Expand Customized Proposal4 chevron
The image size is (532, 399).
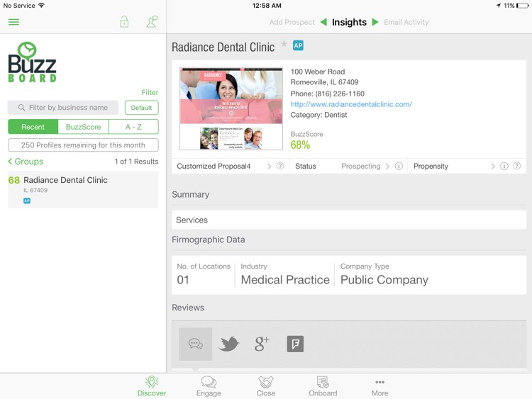tap(269, 166)
